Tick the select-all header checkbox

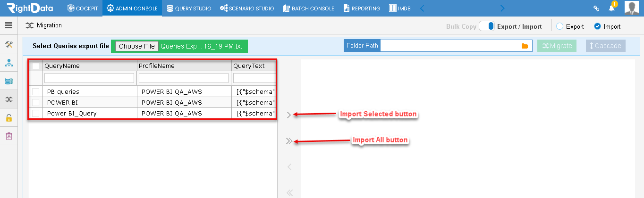(x=36, y=66)
